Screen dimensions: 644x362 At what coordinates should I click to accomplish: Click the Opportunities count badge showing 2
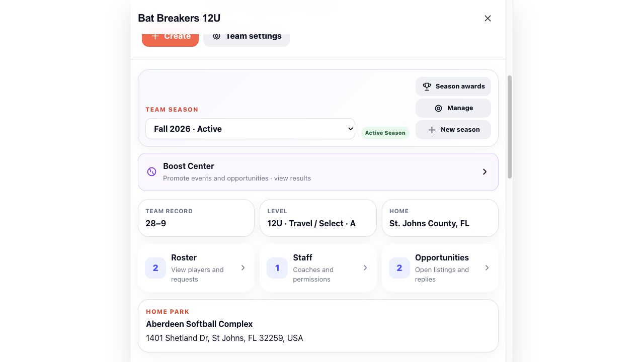point(399,268)
